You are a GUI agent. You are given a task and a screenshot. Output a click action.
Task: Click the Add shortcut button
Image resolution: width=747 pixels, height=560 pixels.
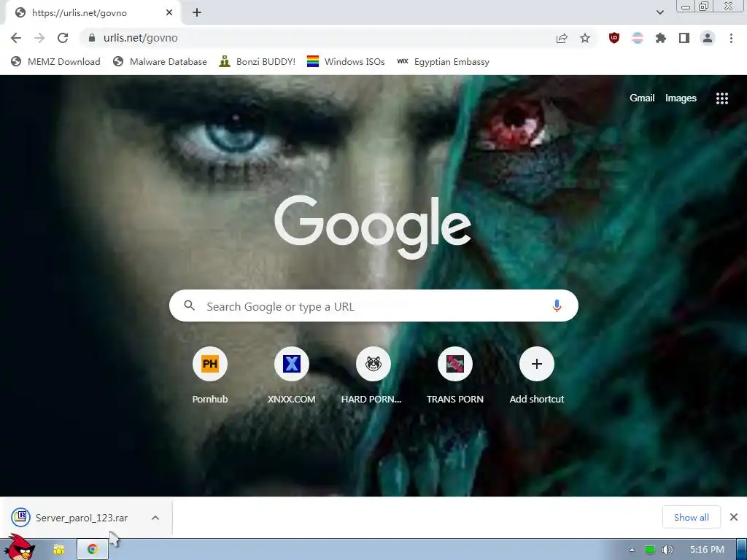click(536, 376)
